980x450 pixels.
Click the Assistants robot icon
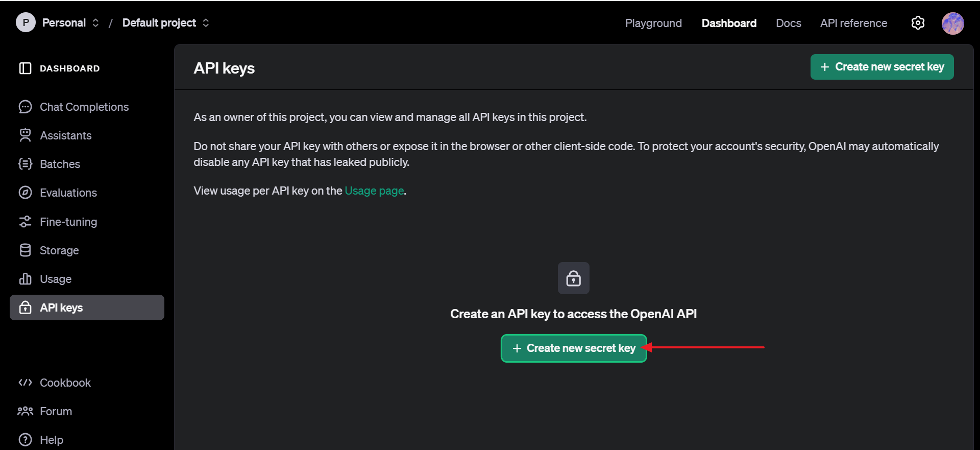click(x=25, y=135)
